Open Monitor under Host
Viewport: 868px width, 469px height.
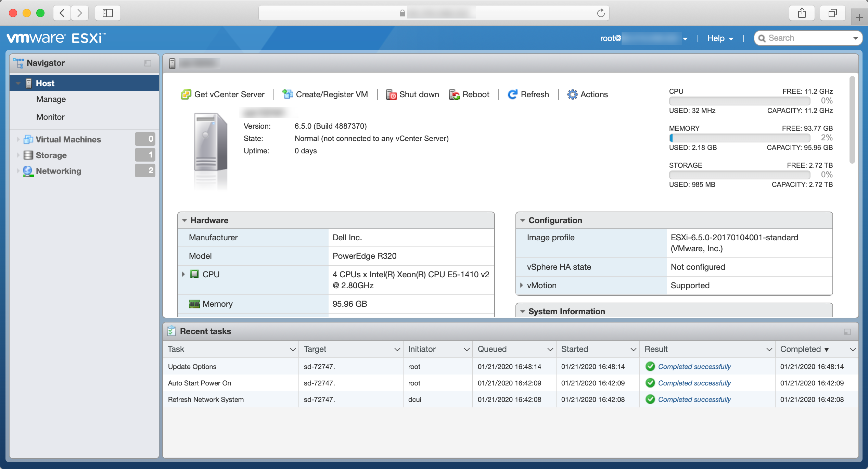(50, 117)
